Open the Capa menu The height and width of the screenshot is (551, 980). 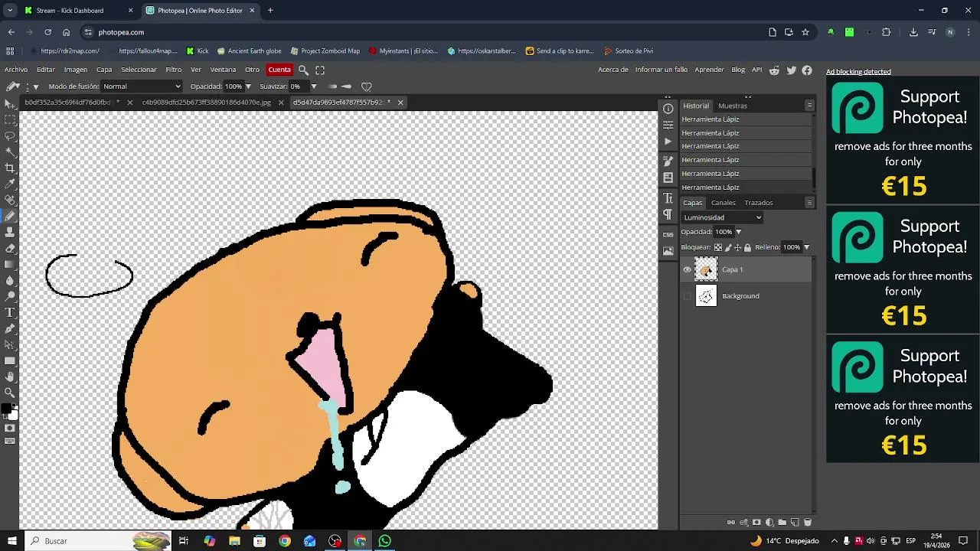[104, 70]
